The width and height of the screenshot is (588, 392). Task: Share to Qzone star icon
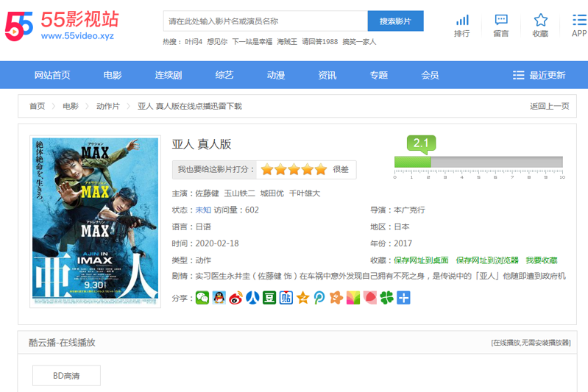[x=302, y=298]
